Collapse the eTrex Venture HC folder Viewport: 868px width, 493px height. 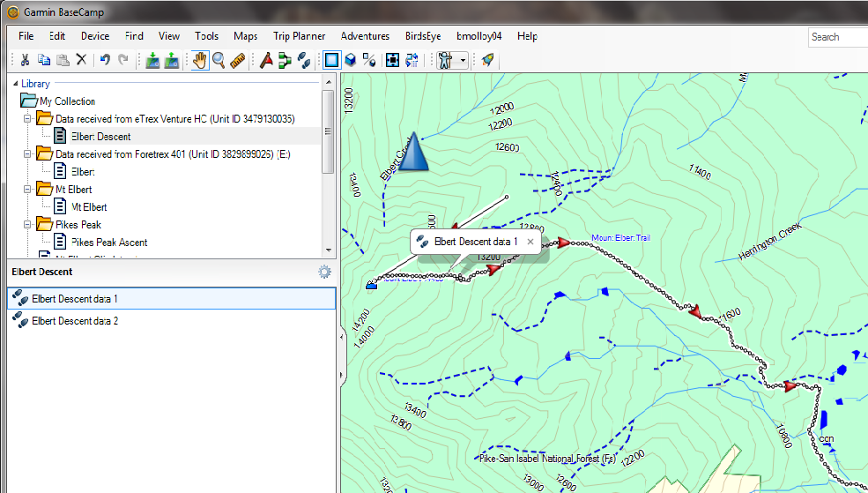pos(27,118)
